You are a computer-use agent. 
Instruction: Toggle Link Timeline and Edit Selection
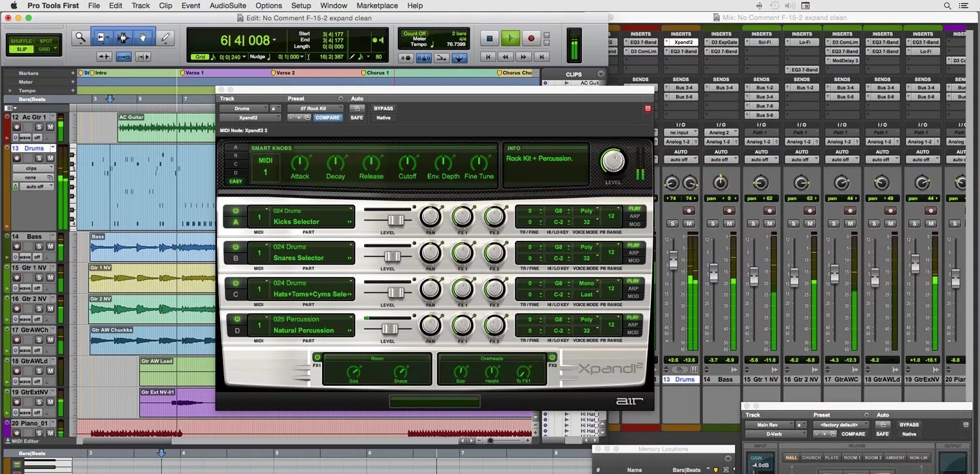(123, 57)
